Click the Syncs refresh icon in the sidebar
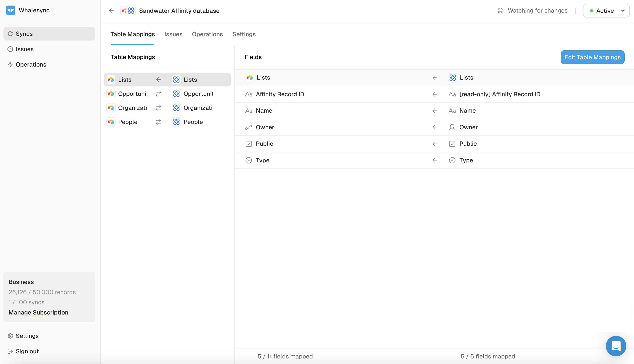The height and width of the screenshot is (364, 634). coord(10,34)
